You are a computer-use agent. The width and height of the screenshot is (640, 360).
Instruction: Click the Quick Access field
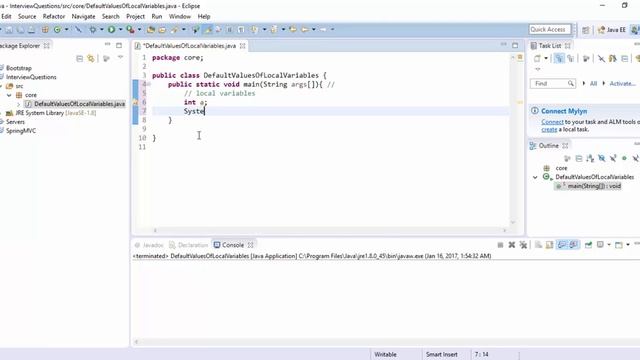tap(549, 29)
